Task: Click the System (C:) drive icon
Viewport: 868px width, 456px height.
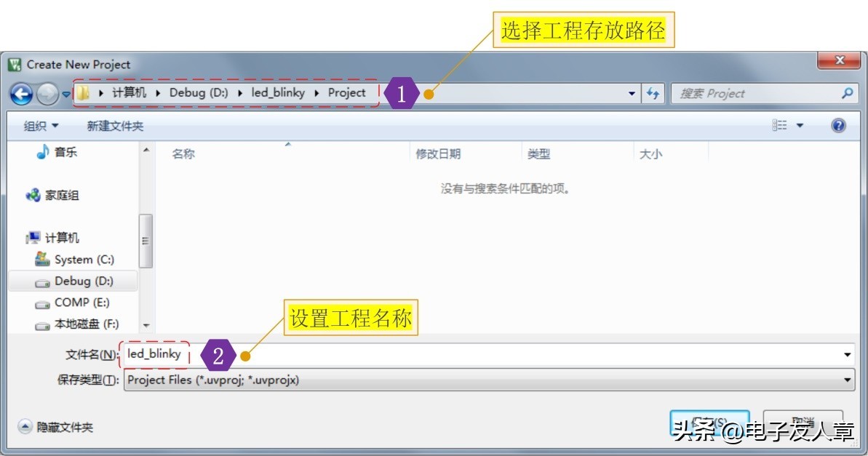Action: 42,258
